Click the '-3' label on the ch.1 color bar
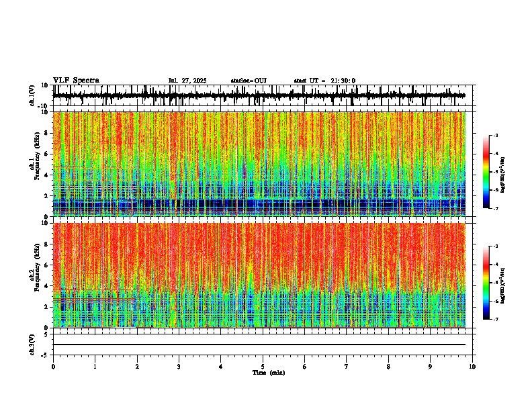532x411 pixels. (x=496, y=135)
